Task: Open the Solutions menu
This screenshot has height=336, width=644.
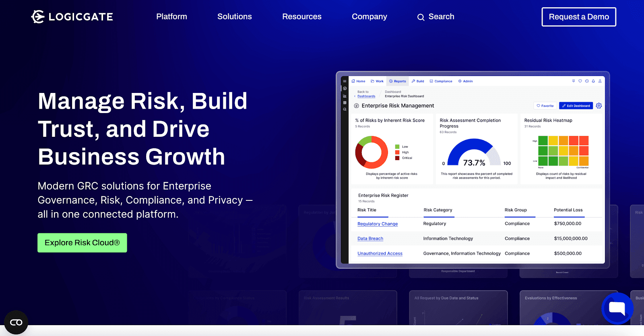Action: coord(235,16)
